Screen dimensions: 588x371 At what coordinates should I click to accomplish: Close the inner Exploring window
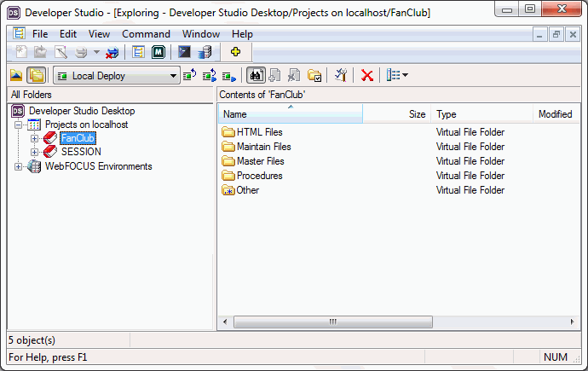pos(573,35)
